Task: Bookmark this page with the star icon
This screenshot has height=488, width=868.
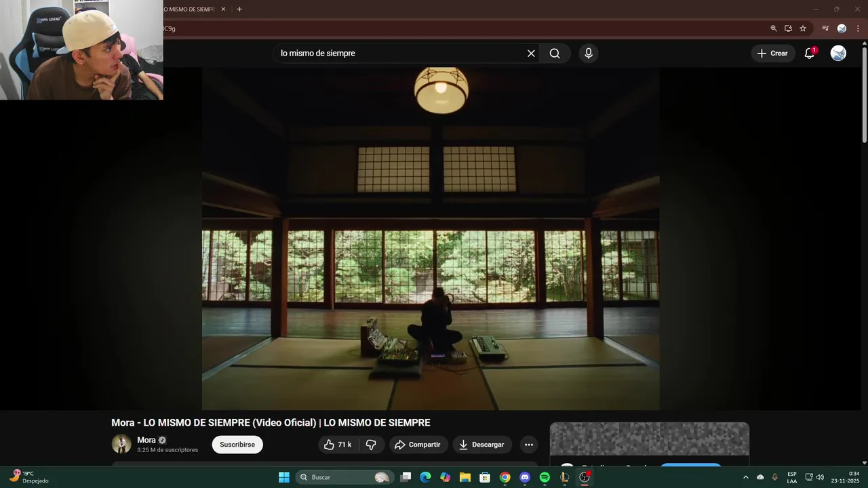Action: click(803, 28)
